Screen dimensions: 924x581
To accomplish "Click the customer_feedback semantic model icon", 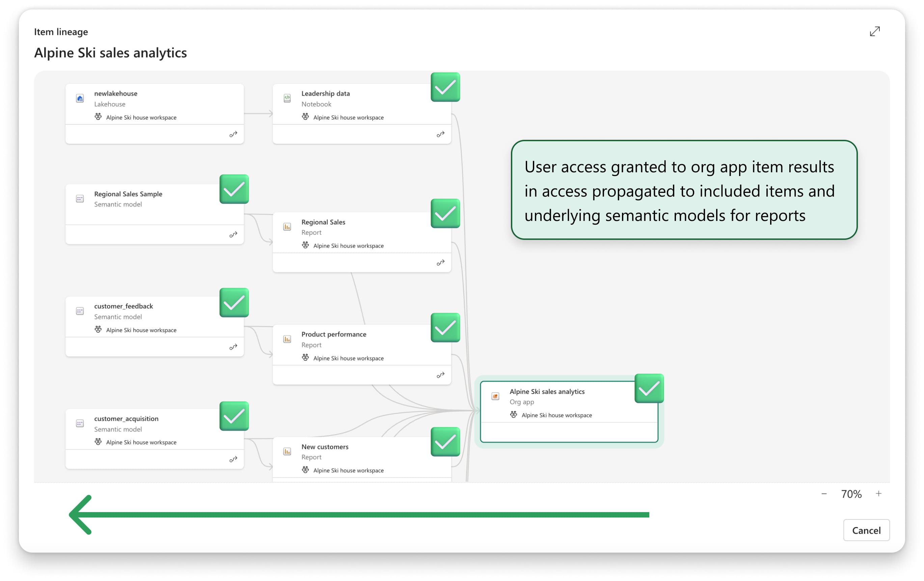I will click(x=80, y=311).
